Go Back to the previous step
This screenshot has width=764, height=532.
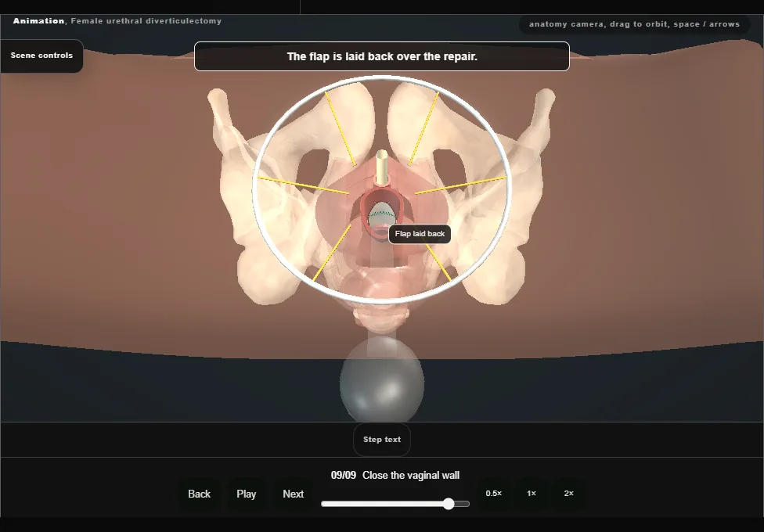(200, 494)
